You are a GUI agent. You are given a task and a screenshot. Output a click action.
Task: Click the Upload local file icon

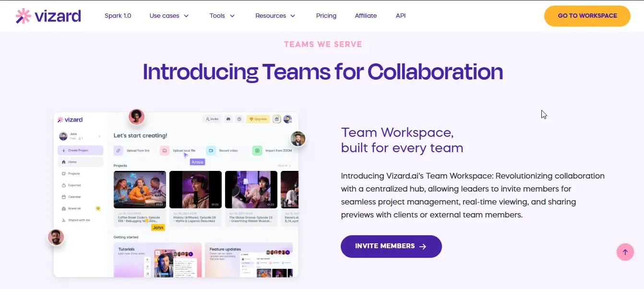click(165, 151)
